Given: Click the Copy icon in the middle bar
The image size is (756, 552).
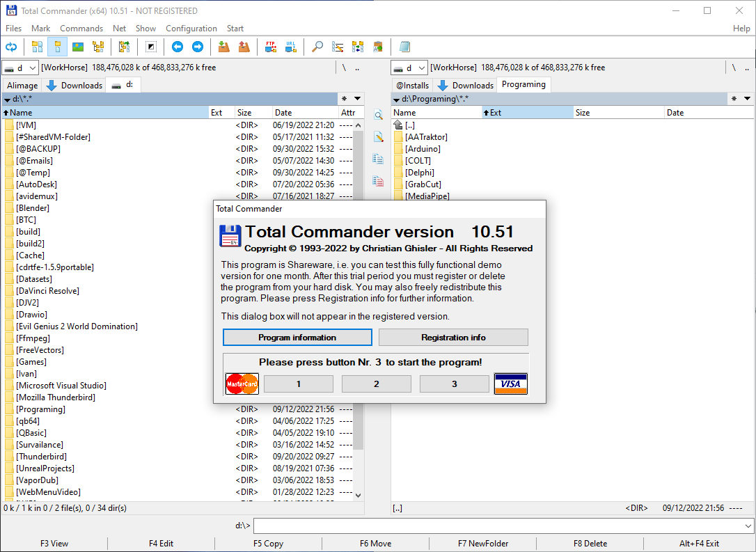Looking at the screenshot, I should [378, 159].
